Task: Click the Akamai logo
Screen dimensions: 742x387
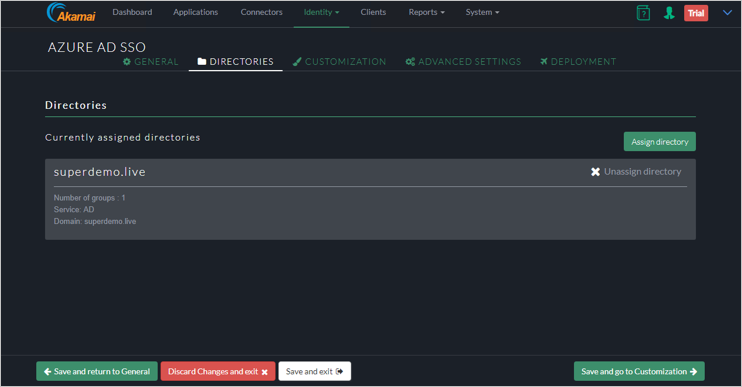Action: click(71, 12)
